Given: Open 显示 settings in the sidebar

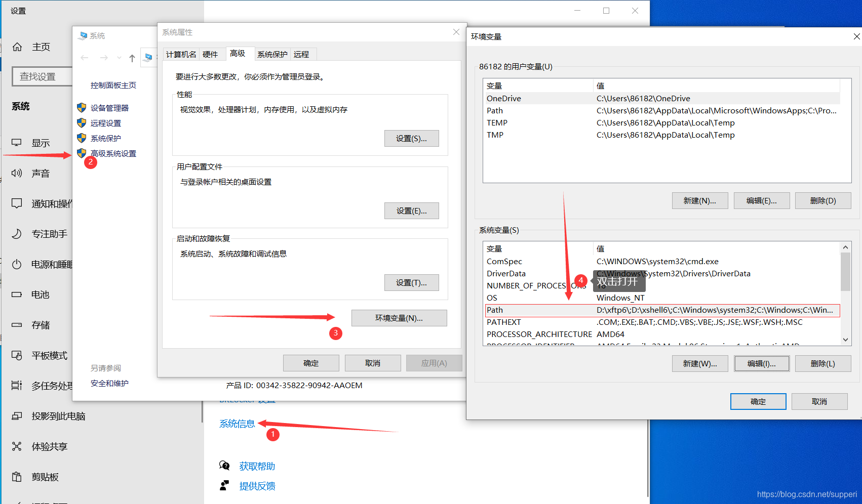Looking at the screenshot, I should [40, 143].
